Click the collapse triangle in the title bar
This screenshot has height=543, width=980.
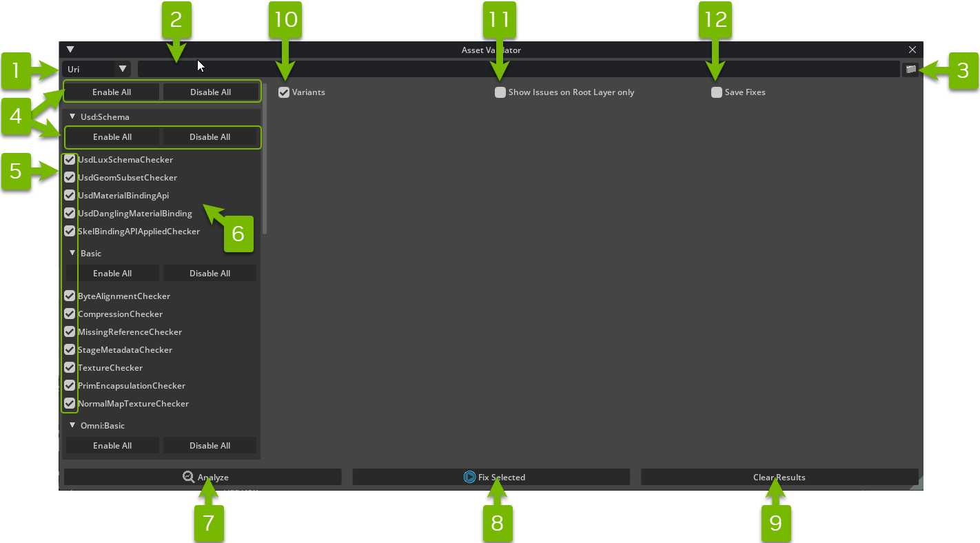pos(70,49)
